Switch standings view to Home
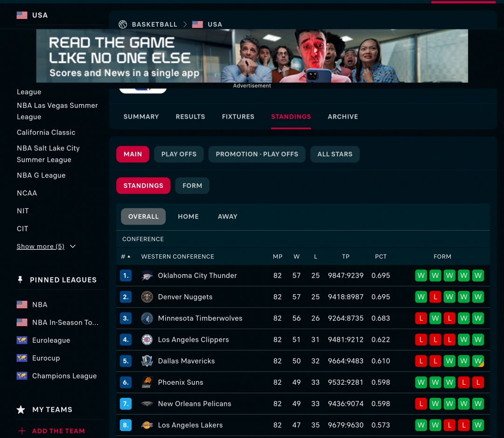 pos(188,217)
